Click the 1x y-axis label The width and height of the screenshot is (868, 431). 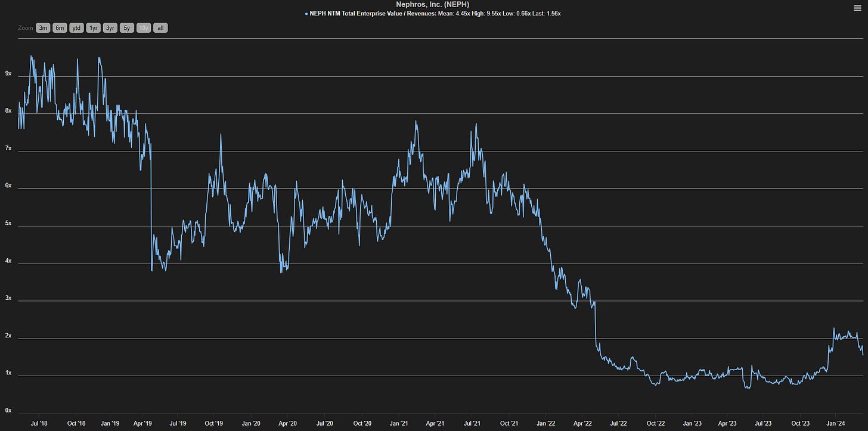pos(8,373)
